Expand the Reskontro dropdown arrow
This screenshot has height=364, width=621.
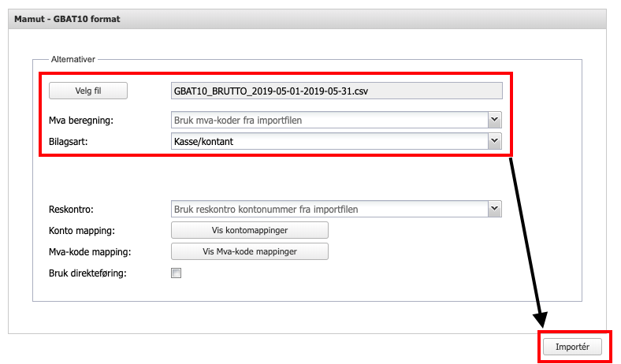[x=494, y=209]
